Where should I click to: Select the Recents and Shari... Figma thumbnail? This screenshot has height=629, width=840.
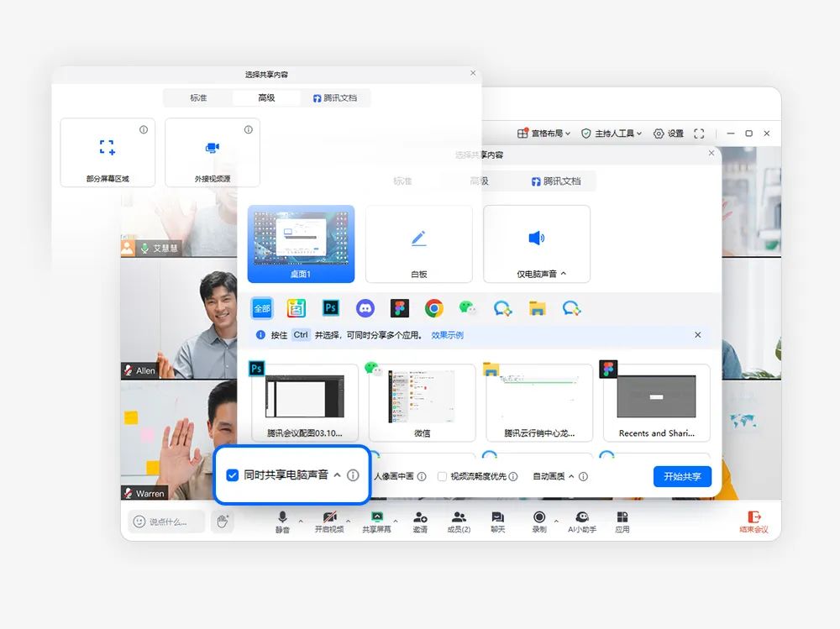pos(657,403)
